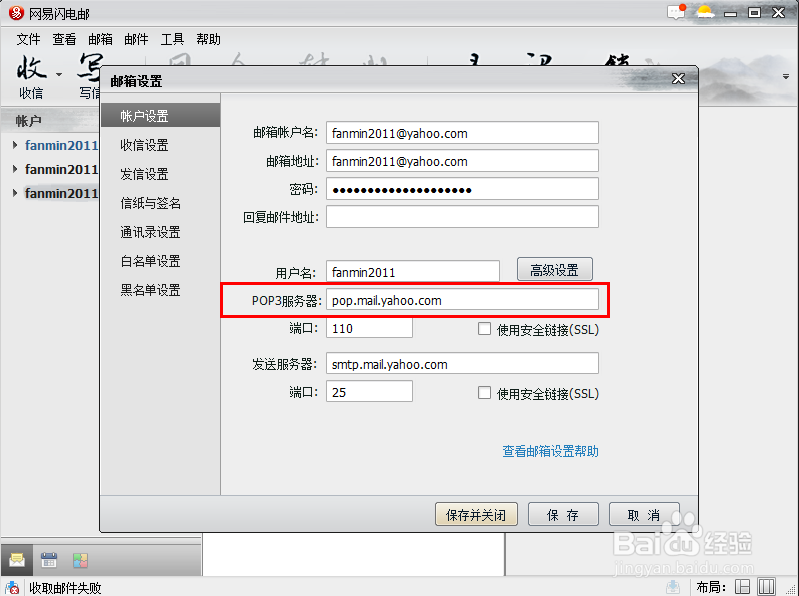
Task: Switch to the 发信设置 tab
Action: [144, 174]
